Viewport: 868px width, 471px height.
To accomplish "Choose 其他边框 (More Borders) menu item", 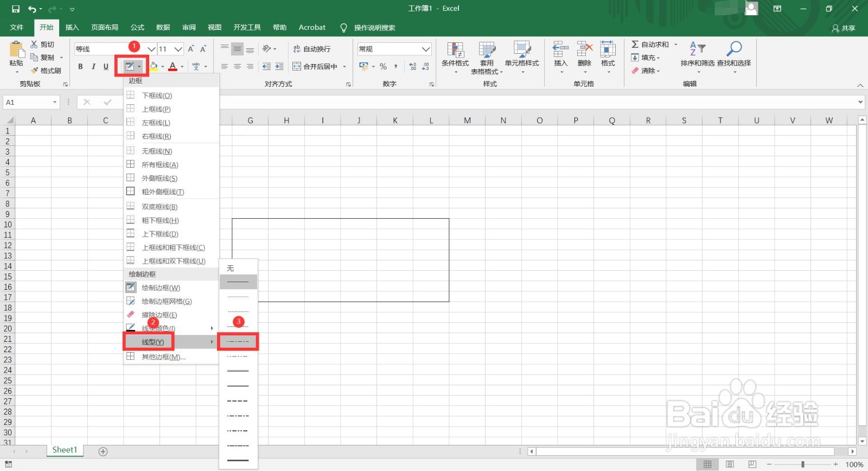I will pyautogui.click(x=171, y=357).
